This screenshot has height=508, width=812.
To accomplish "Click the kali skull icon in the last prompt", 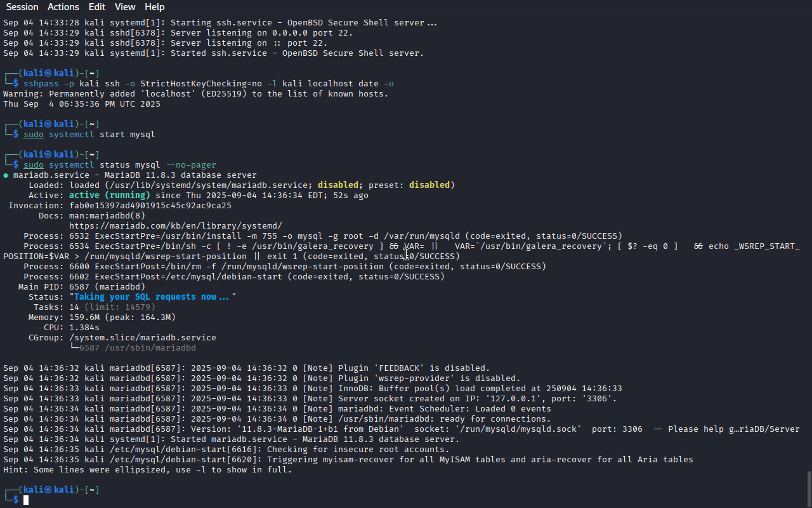I will [48, 490].
